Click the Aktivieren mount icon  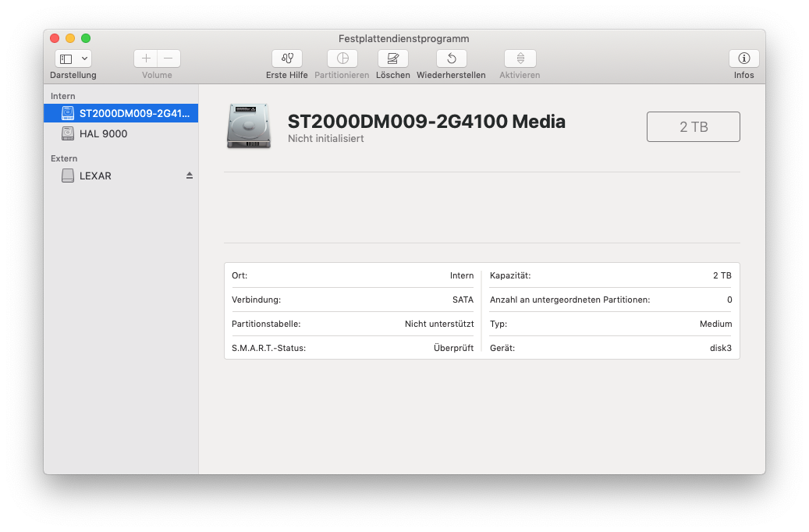[520, 59]
